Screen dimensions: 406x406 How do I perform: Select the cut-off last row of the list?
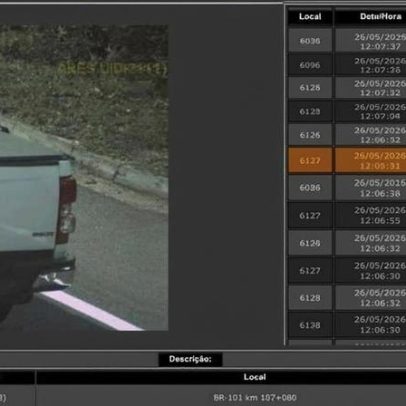coord(347,342)
